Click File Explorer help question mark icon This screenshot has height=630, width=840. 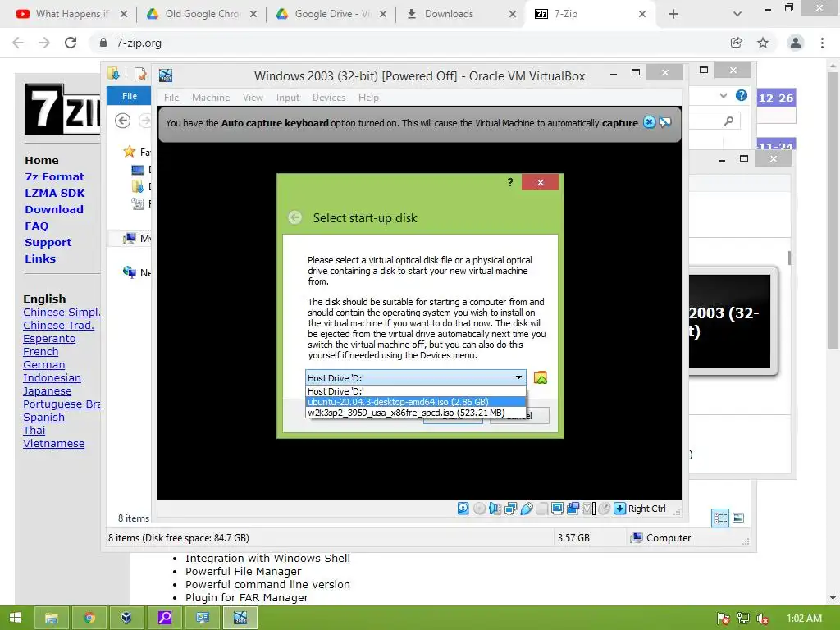click(x=742, y=95)
